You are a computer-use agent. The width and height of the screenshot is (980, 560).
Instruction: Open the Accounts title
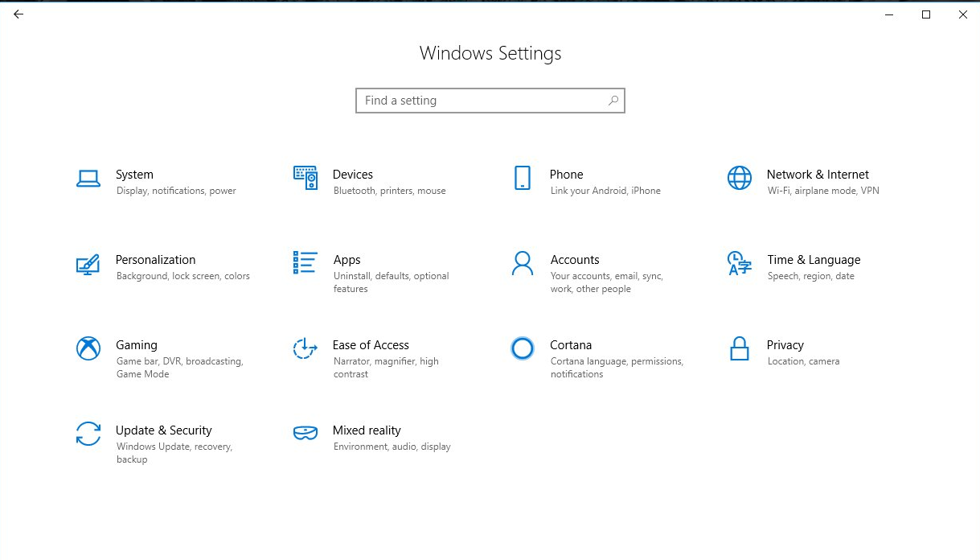pyautogui.click(x=575, y=260)
